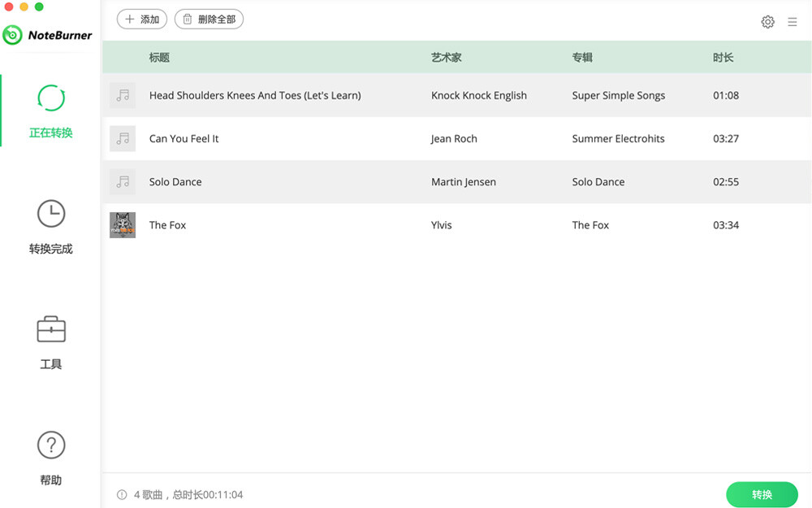Sort by the 专辑 album column header

coord(582,58)
